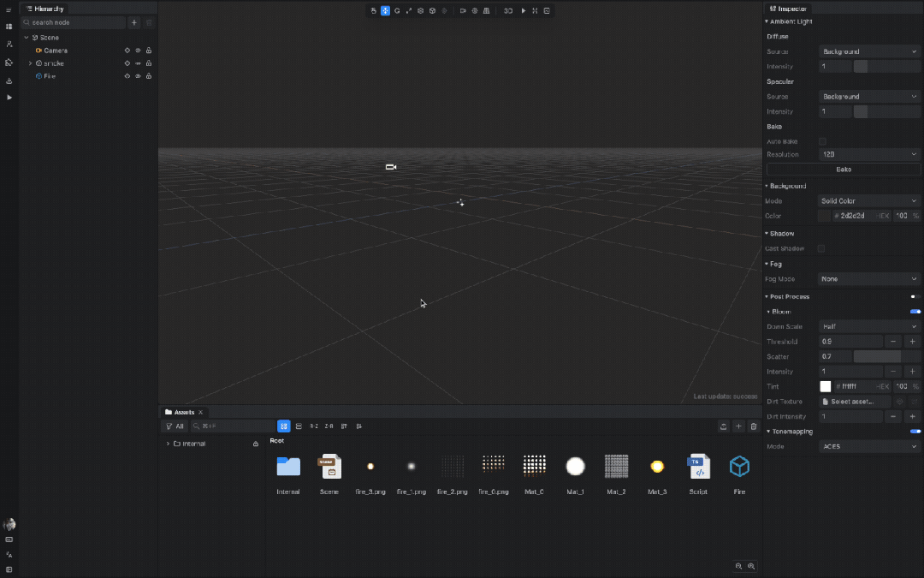Zoom out asset thumbnails
The width and height of the screenshot is (924, 578).
click(738, 566)
